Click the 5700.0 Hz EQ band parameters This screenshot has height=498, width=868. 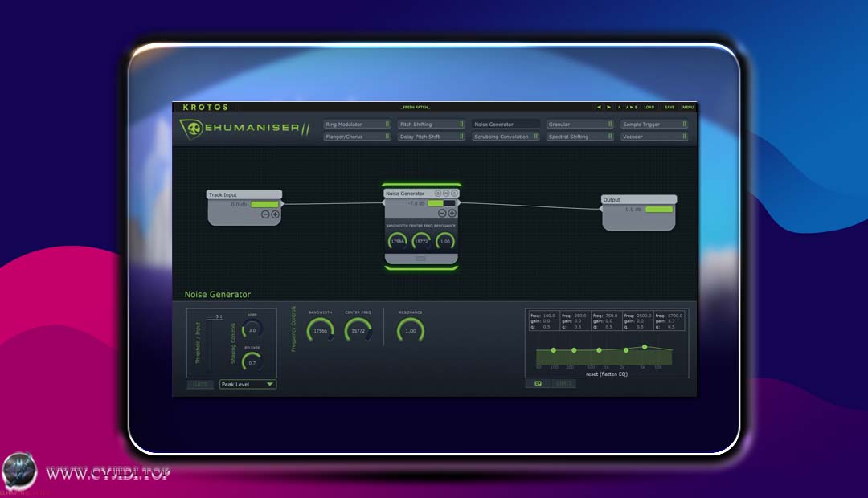(x=669, y=321)
